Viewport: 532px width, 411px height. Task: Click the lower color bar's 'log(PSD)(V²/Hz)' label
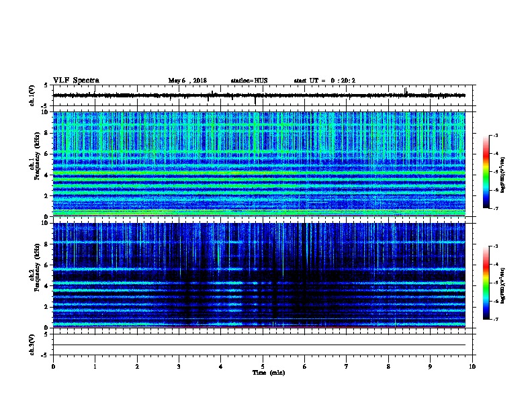pyautogui.click(x=502, y=285)
